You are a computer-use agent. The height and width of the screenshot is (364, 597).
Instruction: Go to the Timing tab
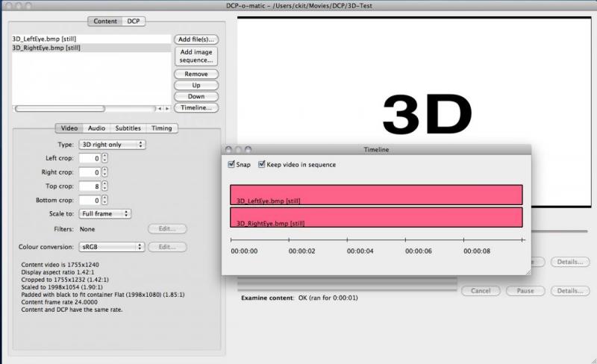[x=161, y=128]
